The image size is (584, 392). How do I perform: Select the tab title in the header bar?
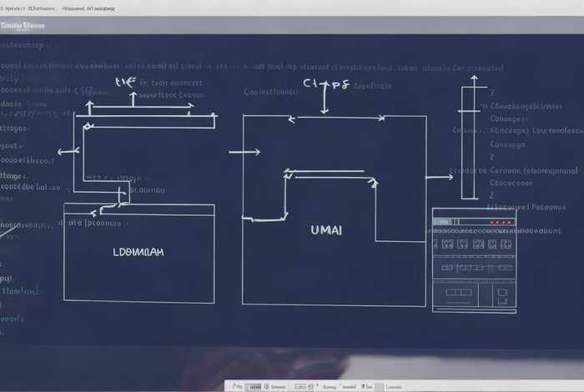(23, 26)
